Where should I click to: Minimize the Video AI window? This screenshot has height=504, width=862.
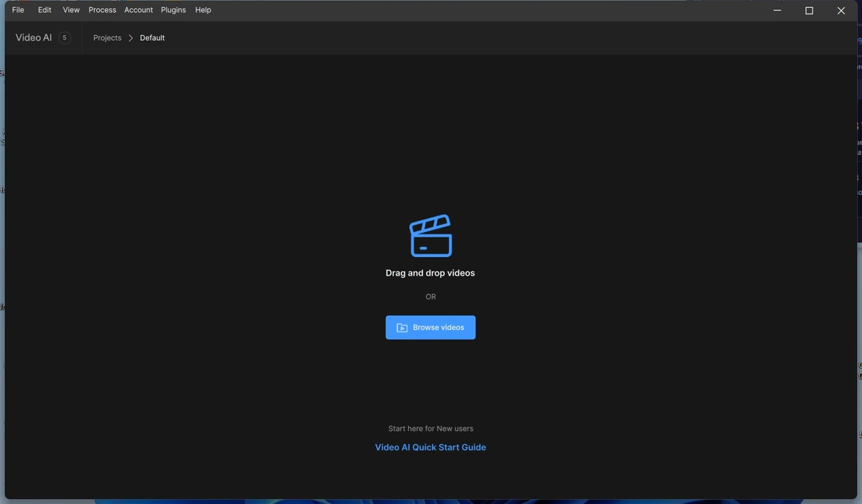777,11
